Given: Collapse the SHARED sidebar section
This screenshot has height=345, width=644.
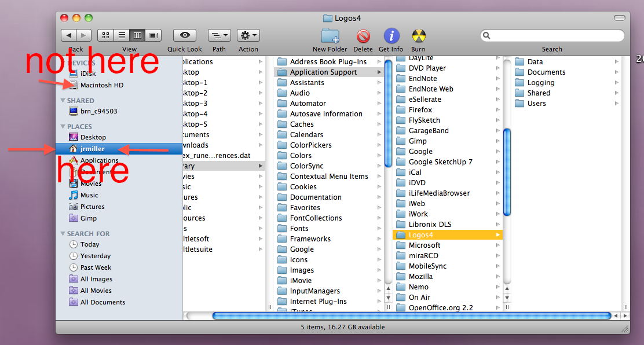Looking at the screenshot, I should [63, 101].
